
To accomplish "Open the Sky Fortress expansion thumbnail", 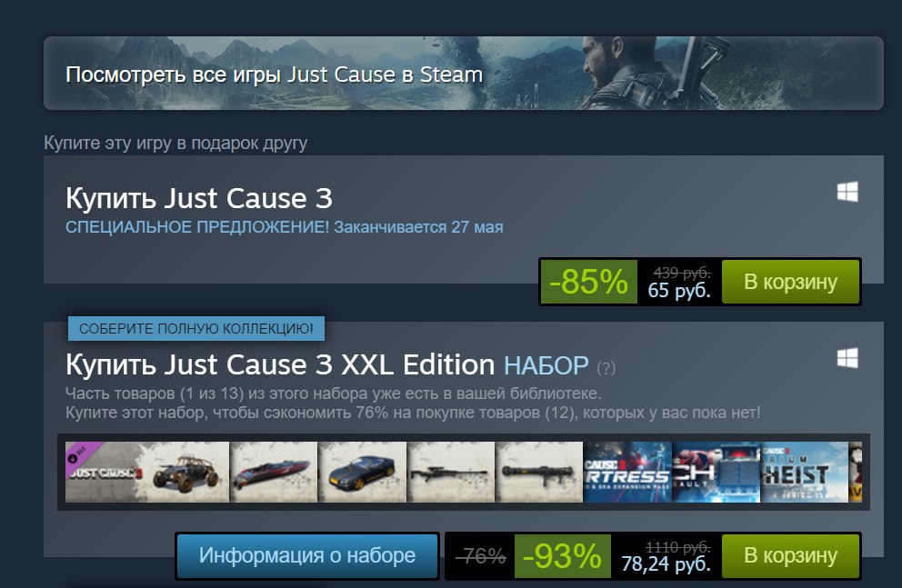I will click(627, 472).
